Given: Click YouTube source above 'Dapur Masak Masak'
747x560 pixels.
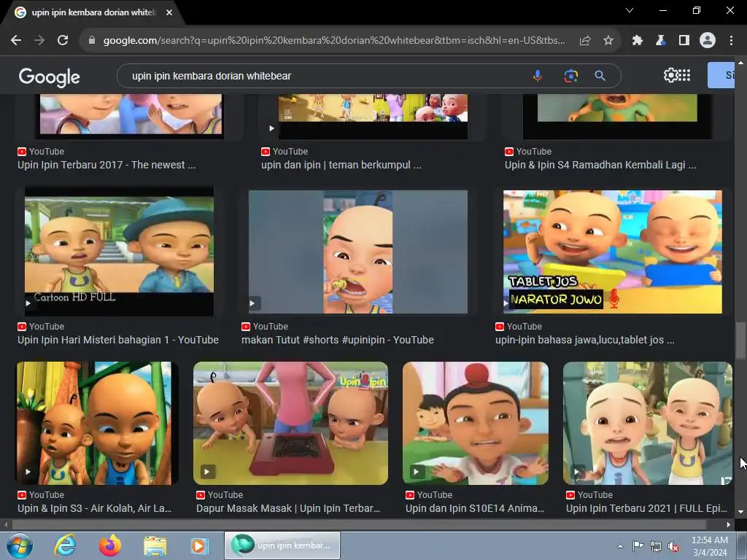Looking at the screenshot, I should pos(219,495).
